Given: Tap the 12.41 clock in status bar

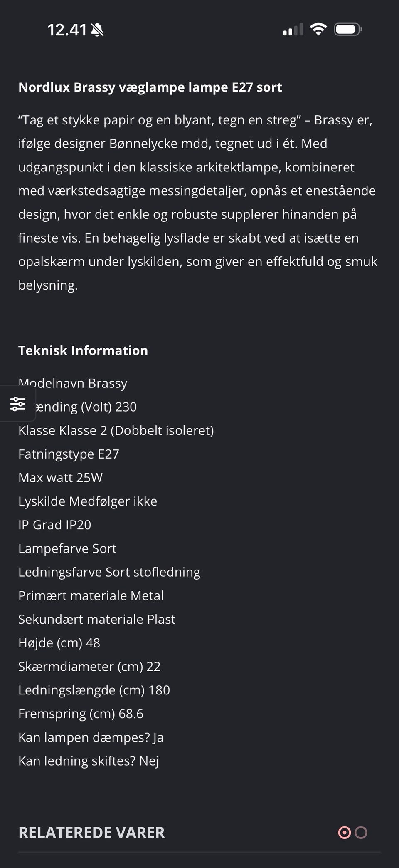Looking at the screenshot, I should 67,30.
